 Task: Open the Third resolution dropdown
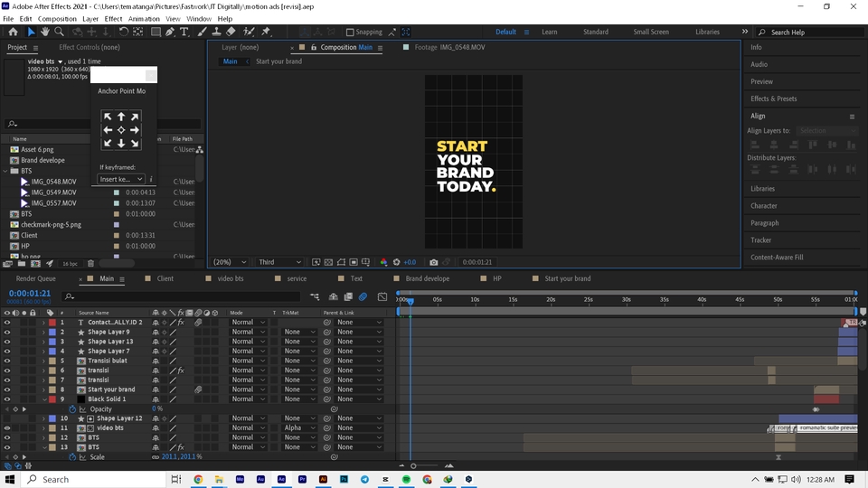(x=279, y=262)
